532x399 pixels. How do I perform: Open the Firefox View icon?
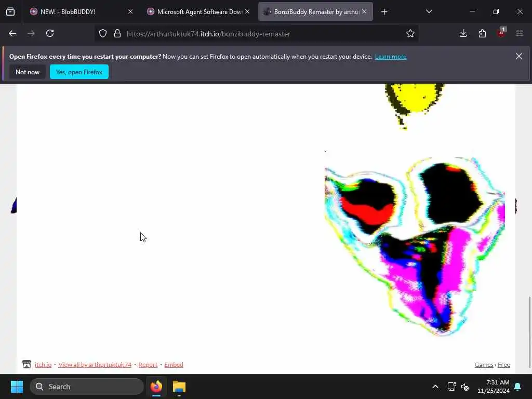10,12
